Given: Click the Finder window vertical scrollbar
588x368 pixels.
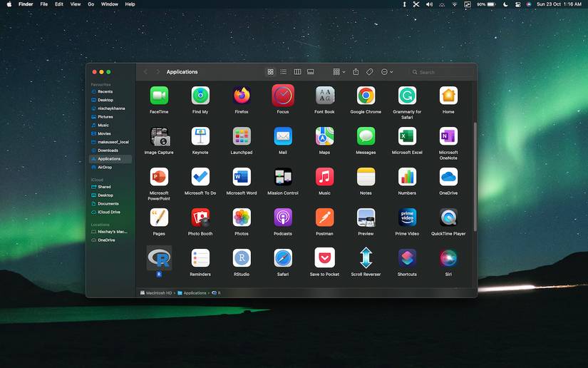Looking at the screenshot, I should click(475, 176).
